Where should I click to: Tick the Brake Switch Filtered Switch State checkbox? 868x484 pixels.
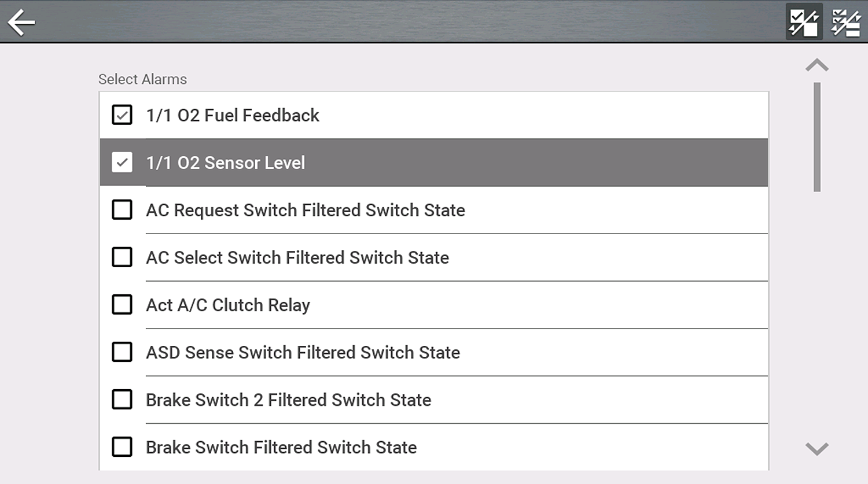pyautogui.click(x=122, y=447)
